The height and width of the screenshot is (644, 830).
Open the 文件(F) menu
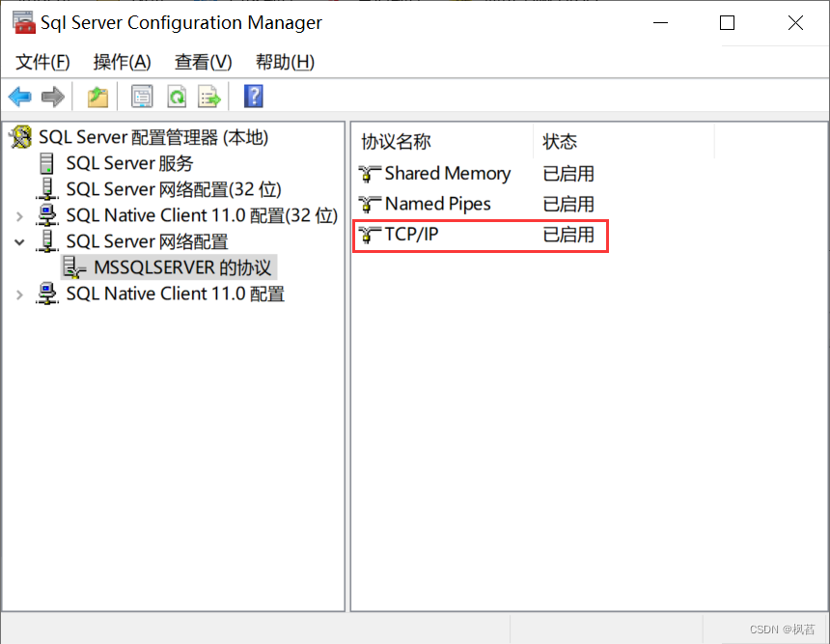tap(42, 62)
